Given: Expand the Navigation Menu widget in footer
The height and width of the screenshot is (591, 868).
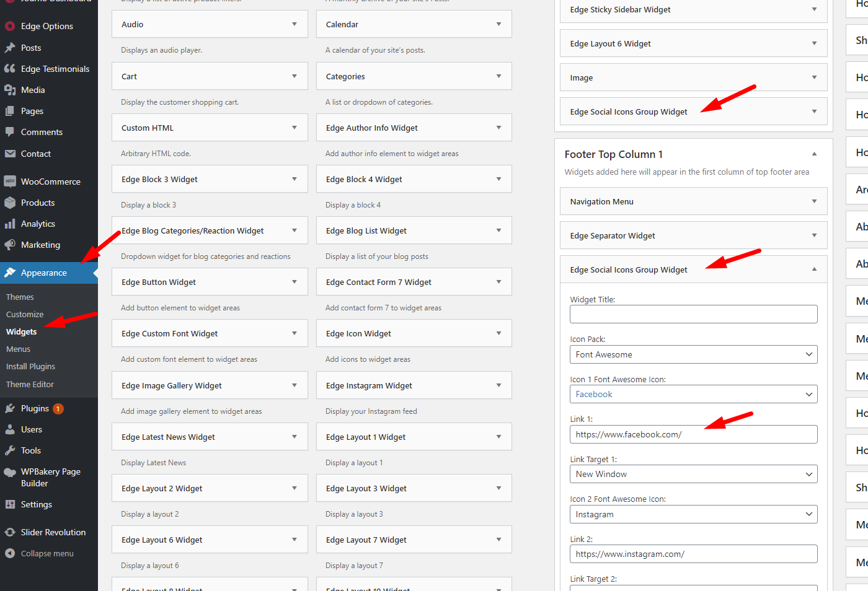Looking at the screenshot, I should pos(814,201).
